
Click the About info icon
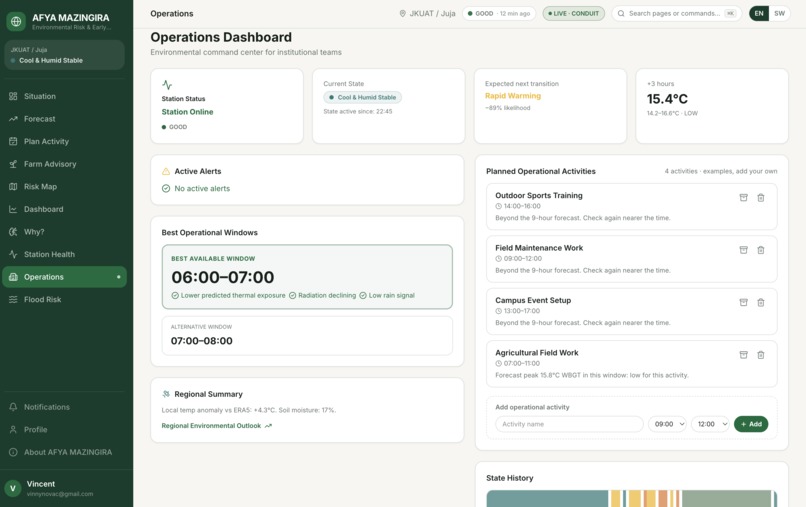13,452
